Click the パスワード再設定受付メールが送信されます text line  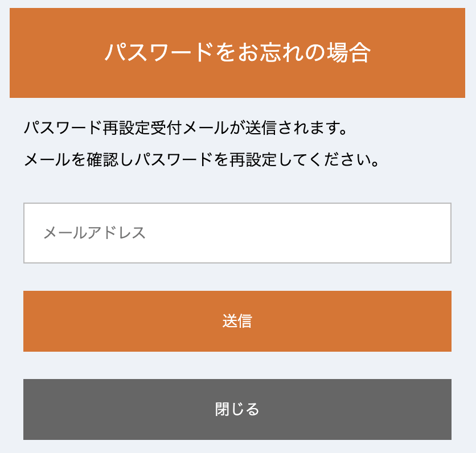tap(186, 127)
